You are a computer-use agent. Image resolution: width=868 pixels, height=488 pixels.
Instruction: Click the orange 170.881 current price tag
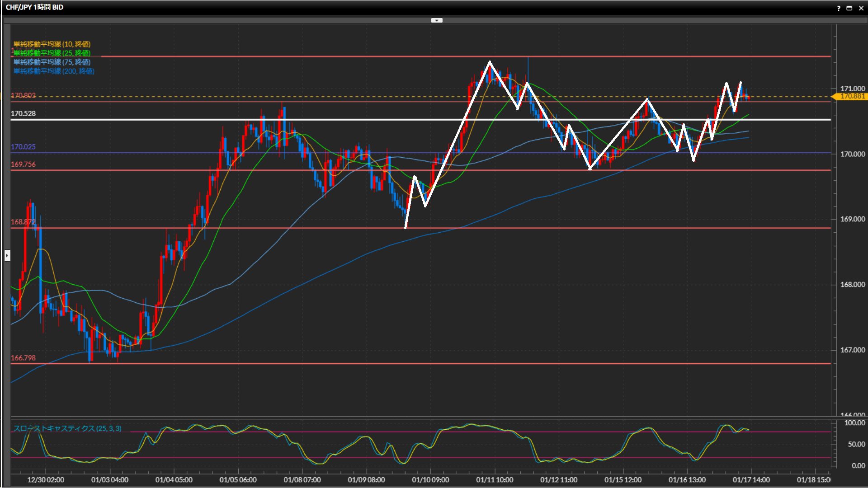(x=852, y=96)
